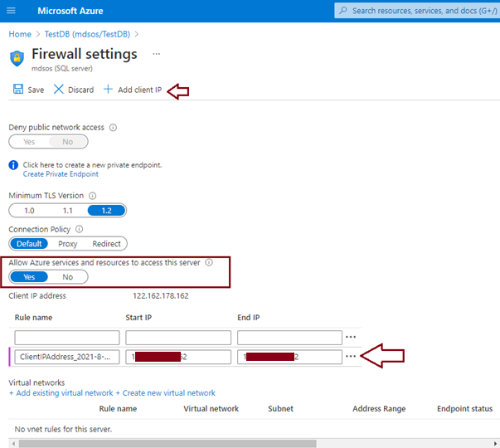Set Deny public network access to No
The width and height of the screenshot is (500, 448).
click(68, 142)
